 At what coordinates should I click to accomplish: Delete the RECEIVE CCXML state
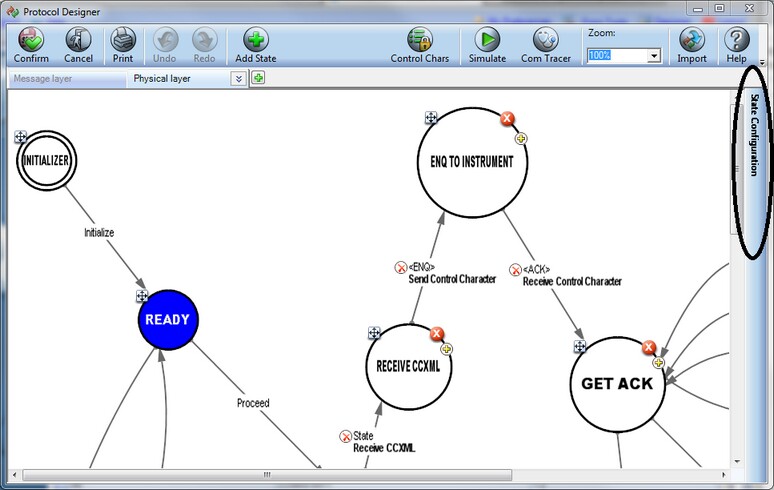tap(436, 334)
